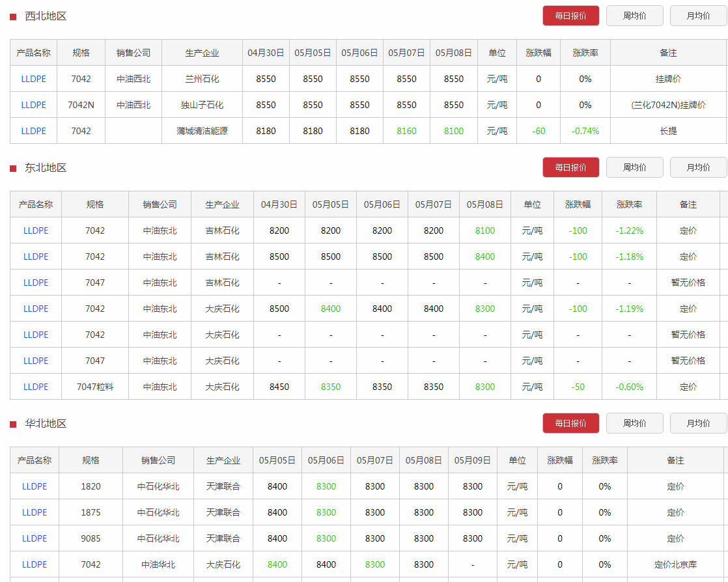This screenshot has height=582, width=728.
Task: Click the 7042N spec cell
Action: (x=81, y=105)
